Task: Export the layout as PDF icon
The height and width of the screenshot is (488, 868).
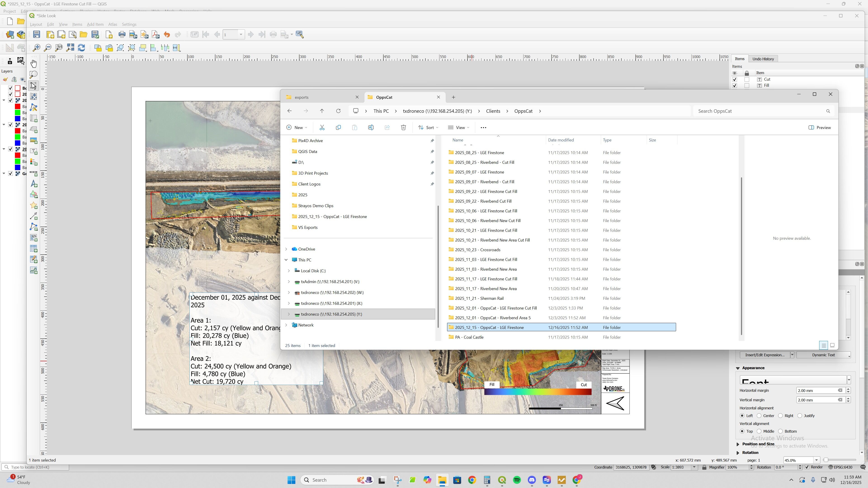Action: 156,34
